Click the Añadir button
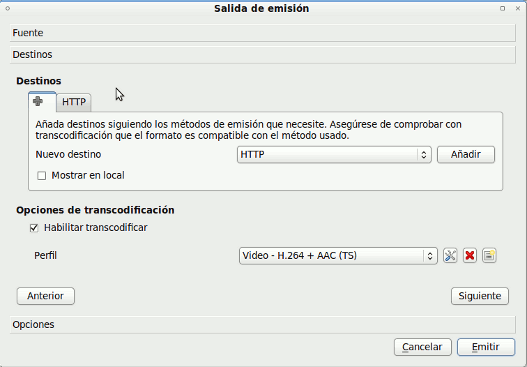The image size is (527, 367). tap(466, 155)
